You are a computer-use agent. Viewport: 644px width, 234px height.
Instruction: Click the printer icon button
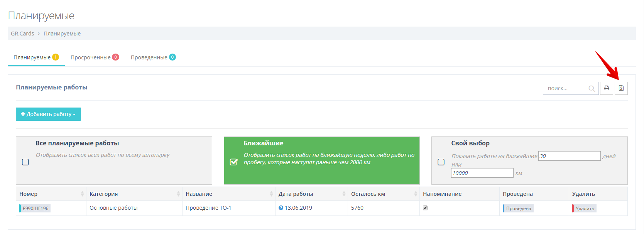(x=606, y=88)
